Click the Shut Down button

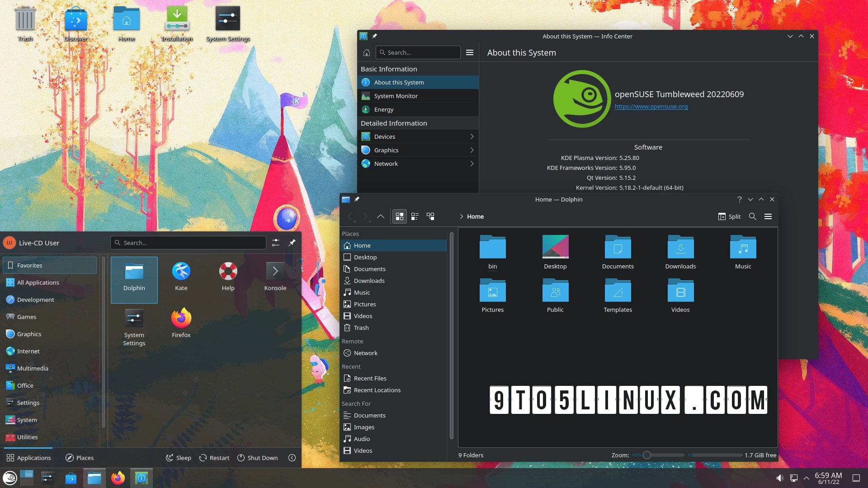257,458
